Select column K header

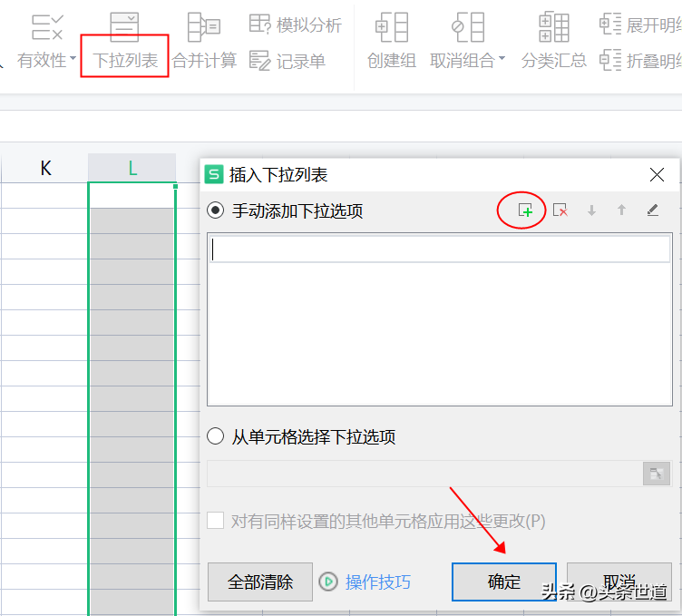pyautogui.click(x=45, y=168)
